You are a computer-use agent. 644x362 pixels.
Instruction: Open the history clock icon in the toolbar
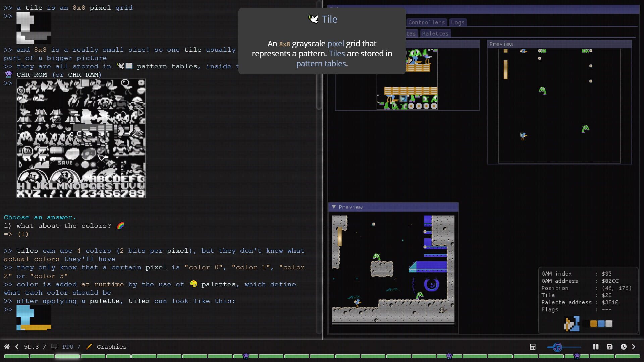tap(624, 347)
